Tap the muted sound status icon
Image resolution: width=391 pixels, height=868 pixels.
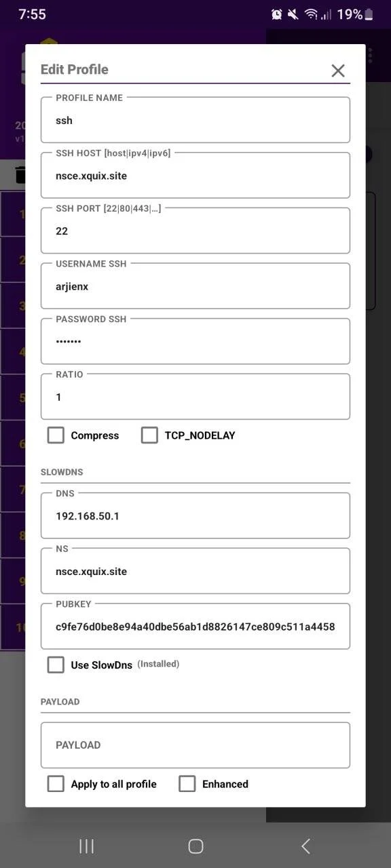click(x=293, y=14)
